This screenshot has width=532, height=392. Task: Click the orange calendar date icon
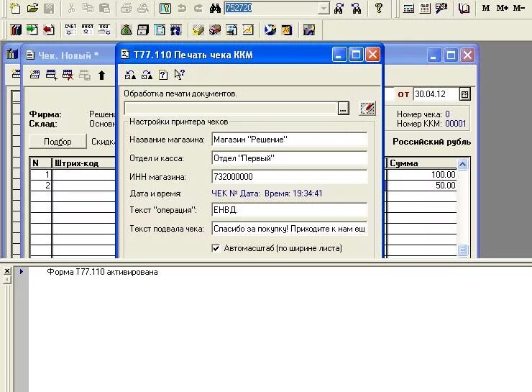[287, 30]
